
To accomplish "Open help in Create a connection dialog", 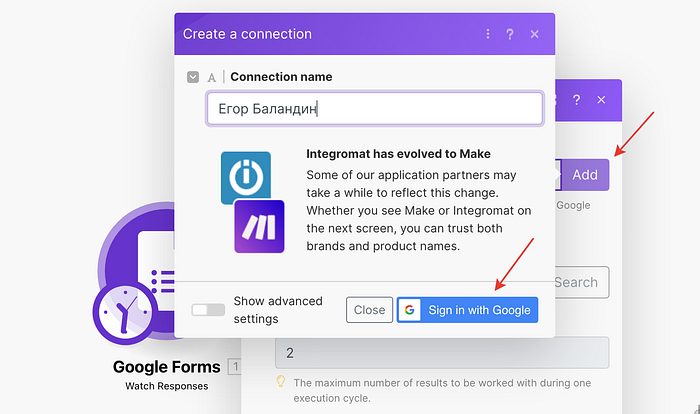I will point(510,34).
